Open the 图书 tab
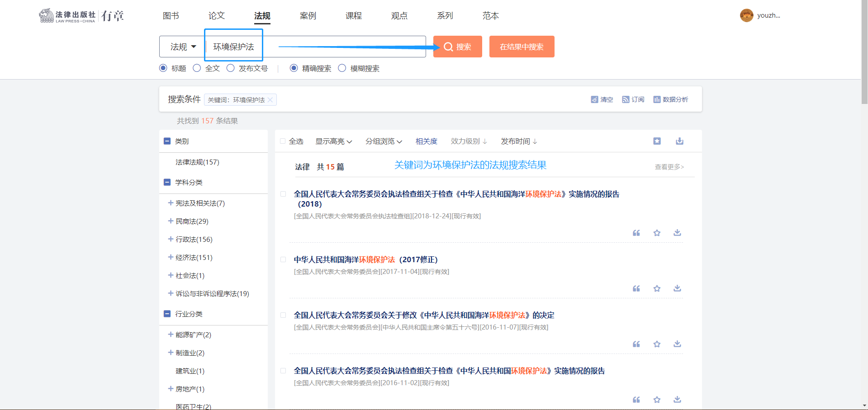The height and width of the screenshot is (410, 868). click(171, 16)
